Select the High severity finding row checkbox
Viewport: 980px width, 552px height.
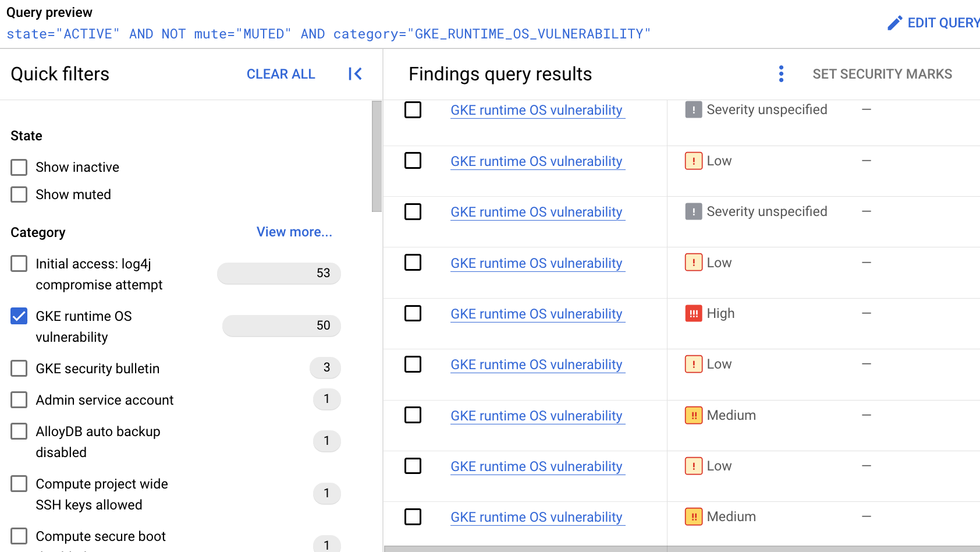click(x=413, y=314)
